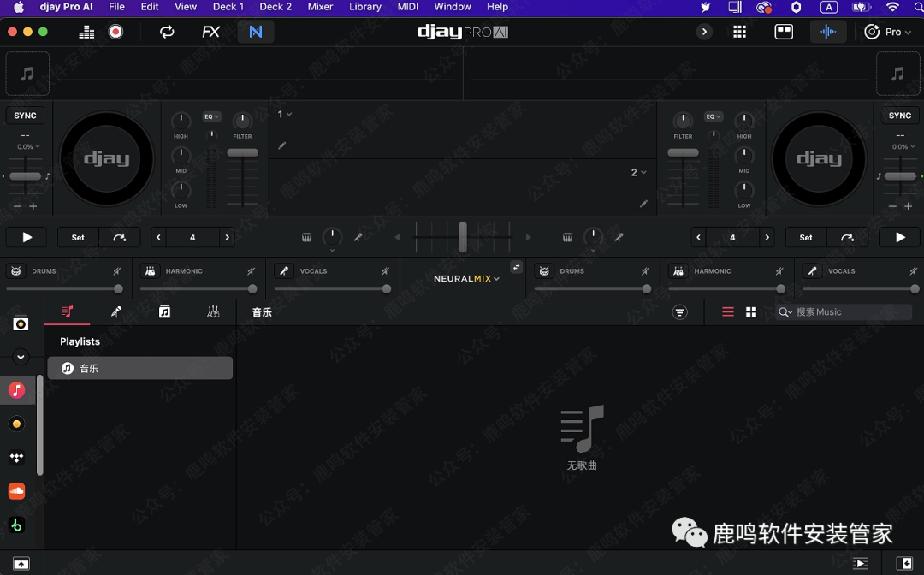The width and height of the screenshot is (924, 575).
Task: Open the Pro layout dropdown
Action: 888,32
